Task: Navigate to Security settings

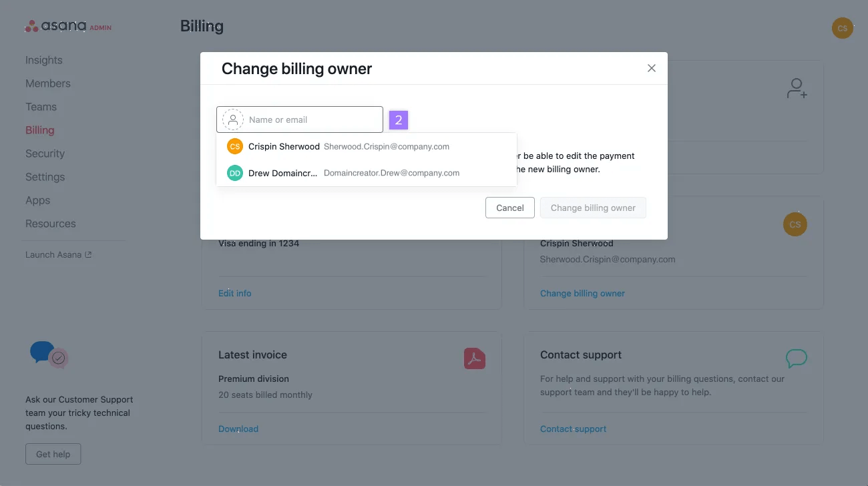Action: point(45,154)
